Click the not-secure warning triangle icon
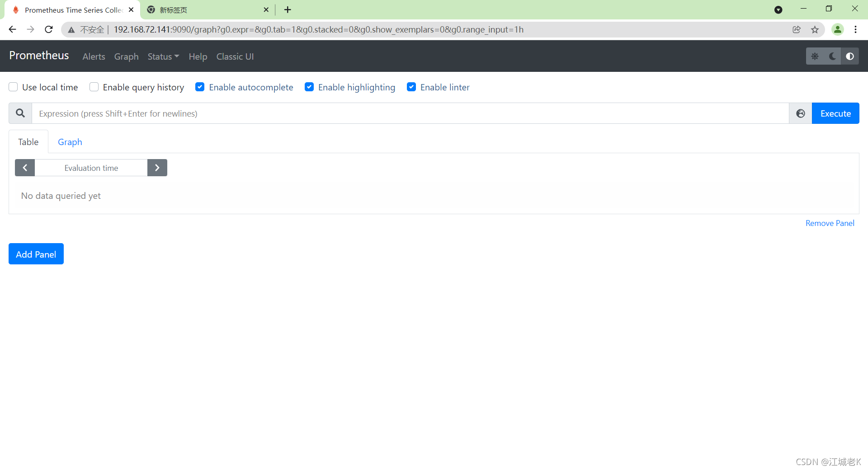868x470 pixels. 71,30
